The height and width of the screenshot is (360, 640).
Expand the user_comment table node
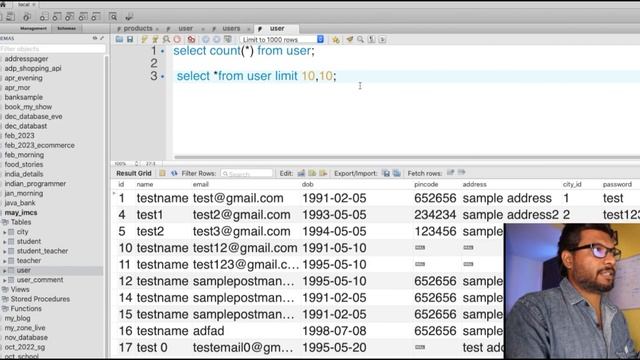4,280
